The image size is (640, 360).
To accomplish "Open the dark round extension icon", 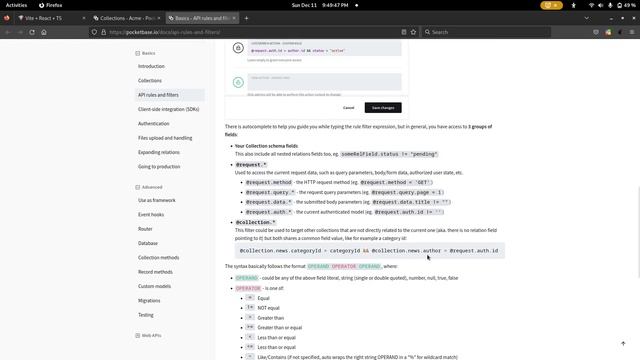I will coord(620,32).
